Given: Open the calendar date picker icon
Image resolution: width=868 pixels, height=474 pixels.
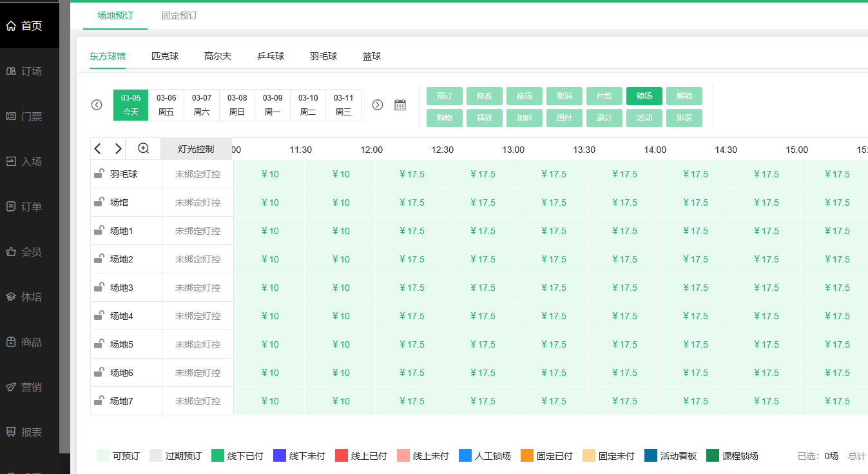Looking at the screenshot, I should tap(400, 105).
